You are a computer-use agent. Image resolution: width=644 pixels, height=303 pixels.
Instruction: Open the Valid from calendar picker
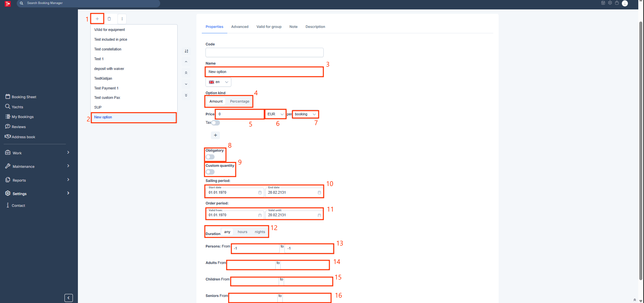coord(260,215)
